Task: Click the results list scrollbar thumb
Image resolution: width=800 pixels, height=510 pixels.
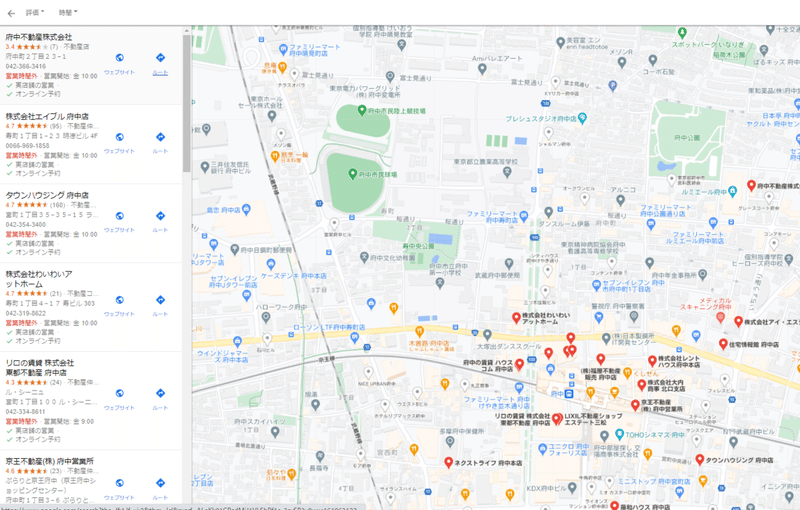Action: (186, 104)
